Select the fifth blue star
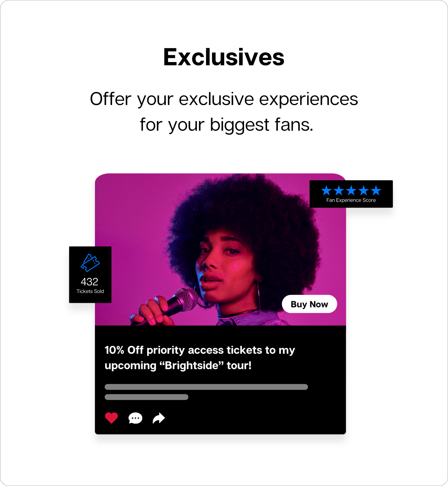Viewport: 448px width, 486px height. 376,190
